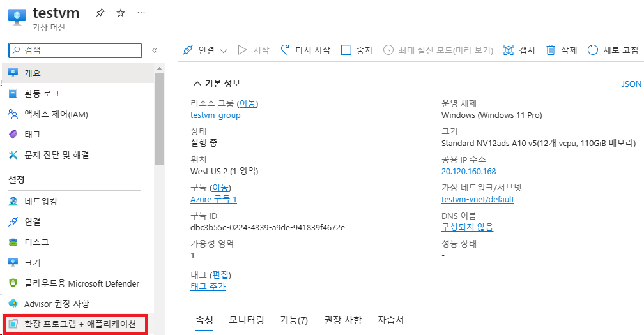
Task: Click DNS 구성되지 않음 link
Action: (468, 227)
